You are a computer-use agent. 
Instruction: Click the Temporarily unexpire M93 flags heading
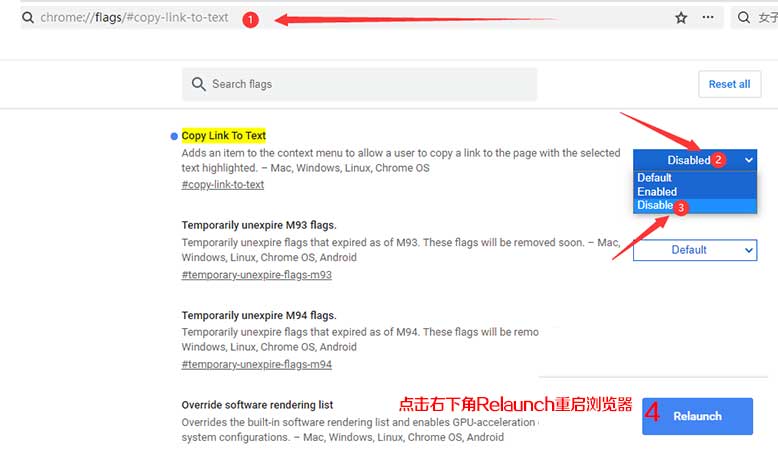point(259,225)
